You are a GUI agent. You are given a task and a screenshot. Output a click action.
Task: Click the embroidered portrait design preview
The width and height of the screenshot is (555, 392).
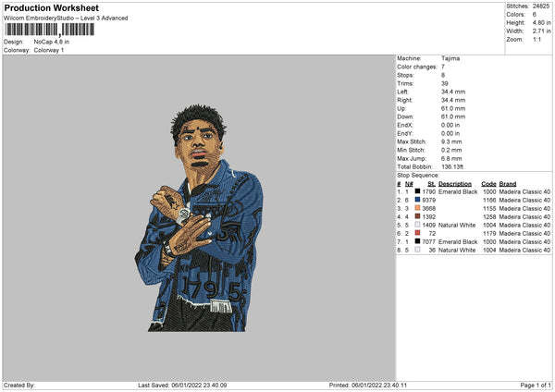coord(199,217)
